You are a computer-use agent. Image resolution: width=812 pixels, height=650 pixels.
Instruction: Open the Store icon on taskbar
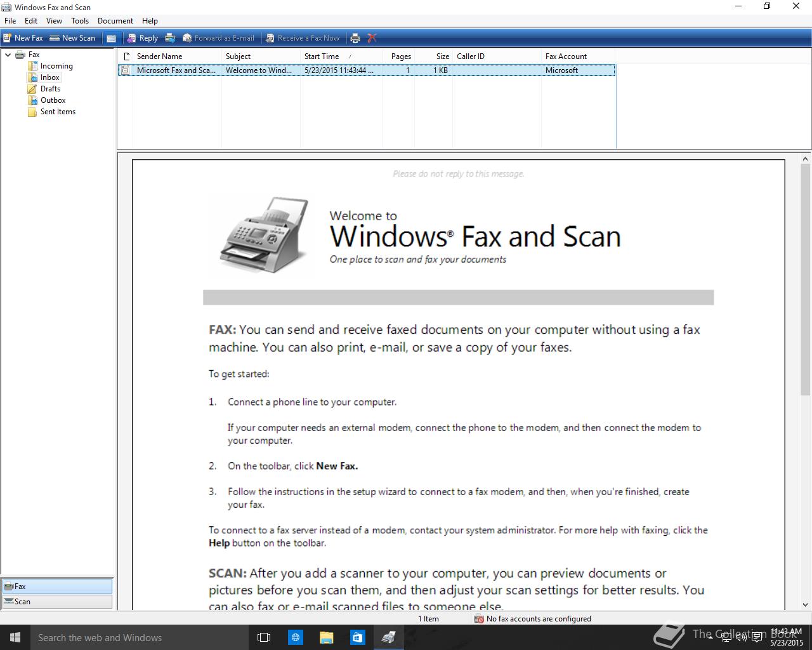[357, 637]
